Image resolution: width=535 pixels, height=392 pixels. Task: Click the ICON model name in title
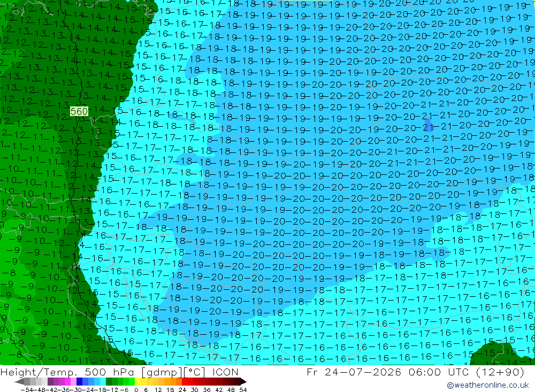(x=225, y=372)
